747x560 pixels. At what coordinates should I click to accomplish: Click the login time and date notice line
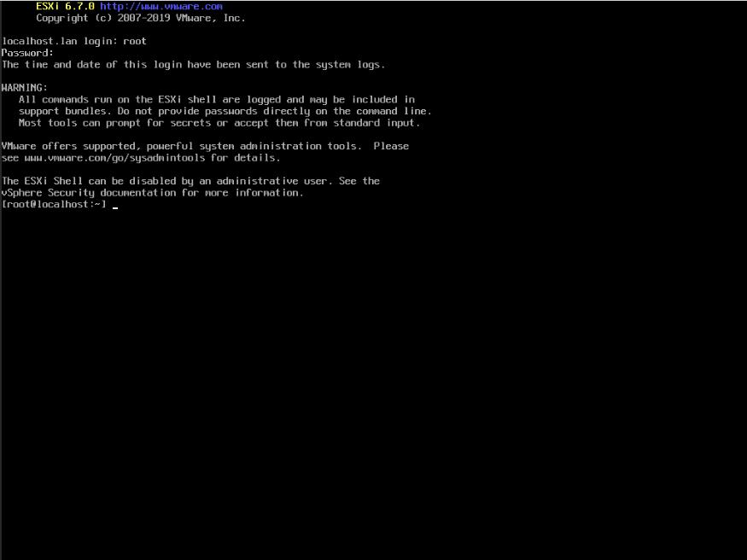click(x=193, y=65)
